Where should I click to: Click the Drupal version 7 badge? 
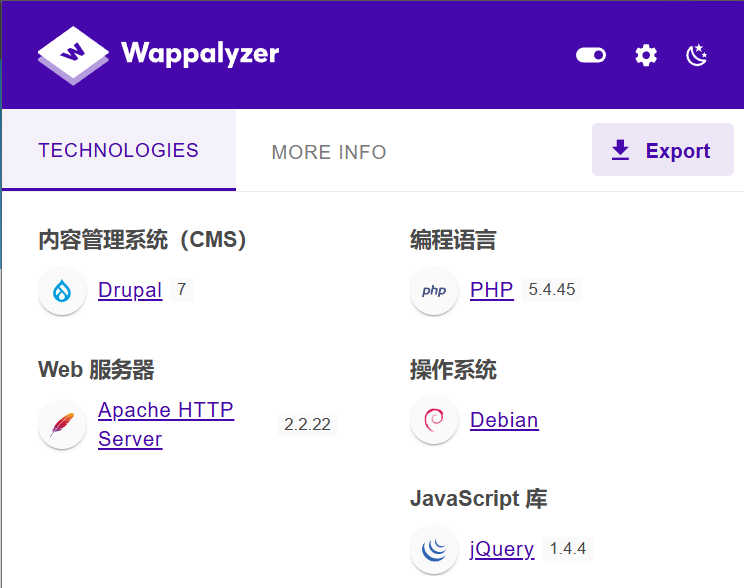(x=182, y=289)
